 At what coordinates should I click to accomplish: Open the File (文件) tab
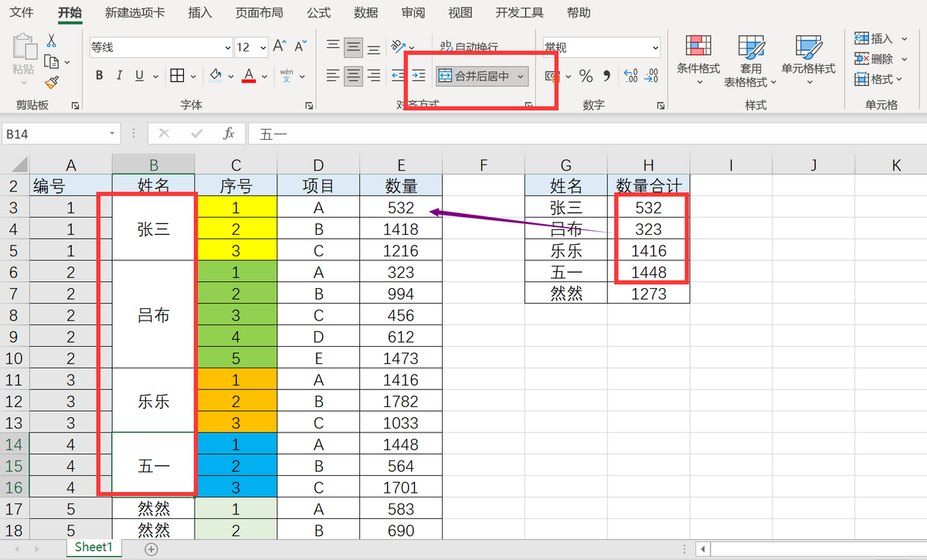[x=21, y=12]
